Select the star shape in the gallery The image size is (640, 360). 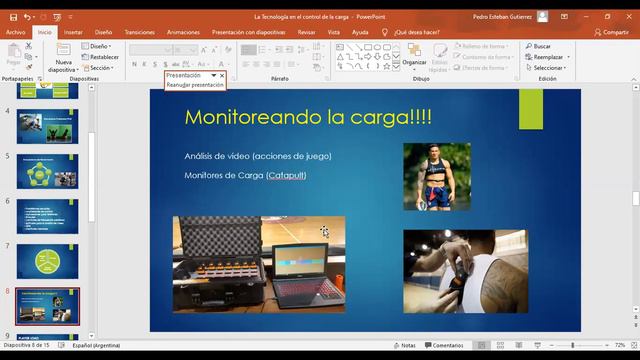point(387,66)
